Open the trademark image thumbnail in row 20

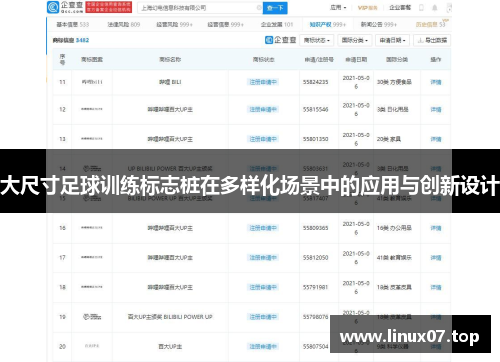point(92,346)
